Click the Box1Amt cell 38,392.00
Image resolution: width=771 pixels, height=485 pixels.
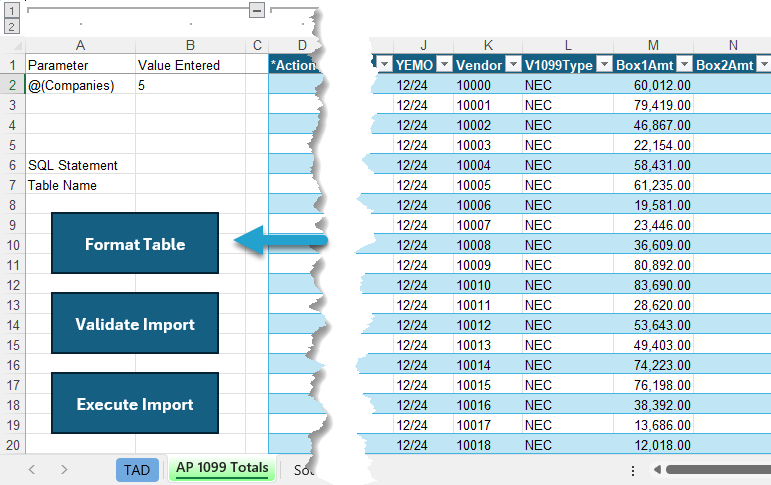point(653,405)
